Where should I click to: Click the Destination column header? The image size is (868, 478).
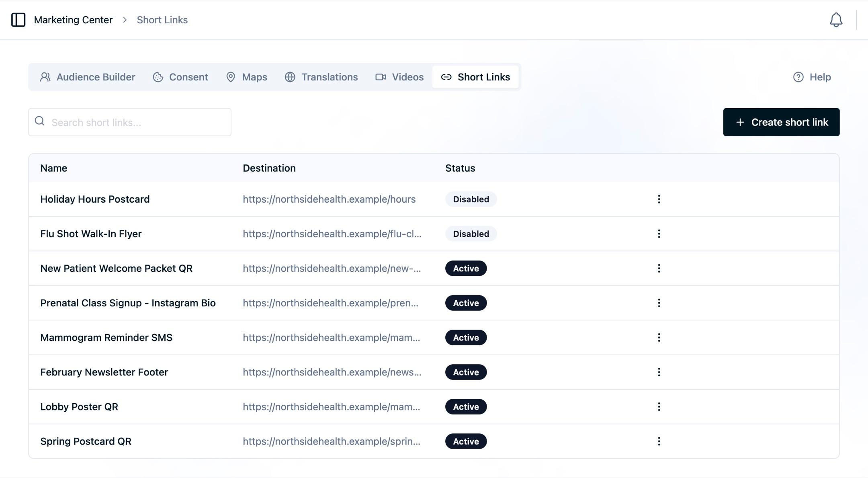269,168
